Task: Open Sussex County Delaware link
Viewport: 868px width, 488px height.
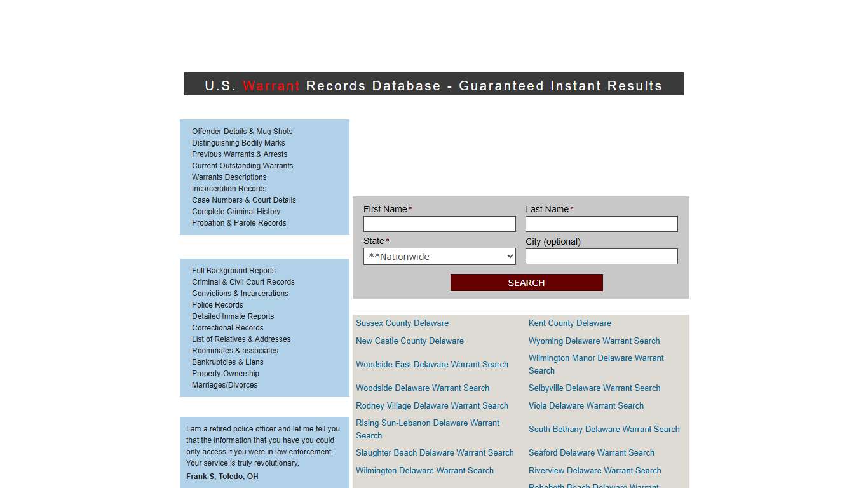Action: pos(402,323)
